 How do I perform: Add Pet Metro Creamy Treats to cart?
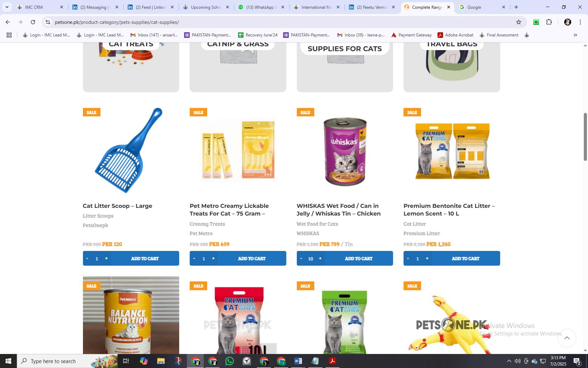pos(252,258)
